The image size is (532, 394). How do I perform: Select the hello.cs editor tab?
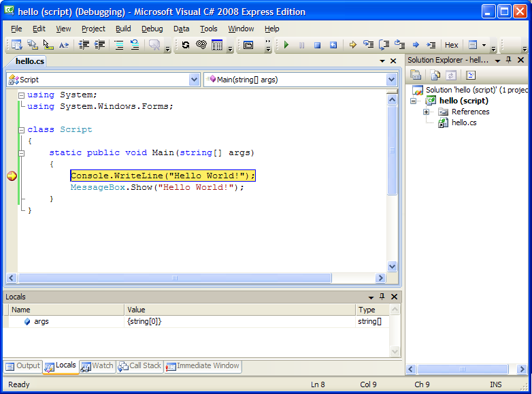[30, 61]
